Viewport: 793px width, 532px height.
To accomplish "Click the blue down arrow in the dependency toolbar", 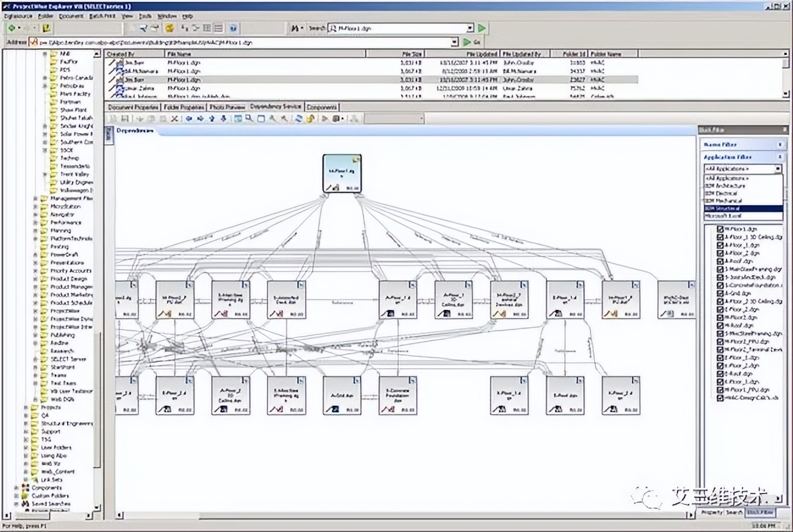I will pos(223,118).
